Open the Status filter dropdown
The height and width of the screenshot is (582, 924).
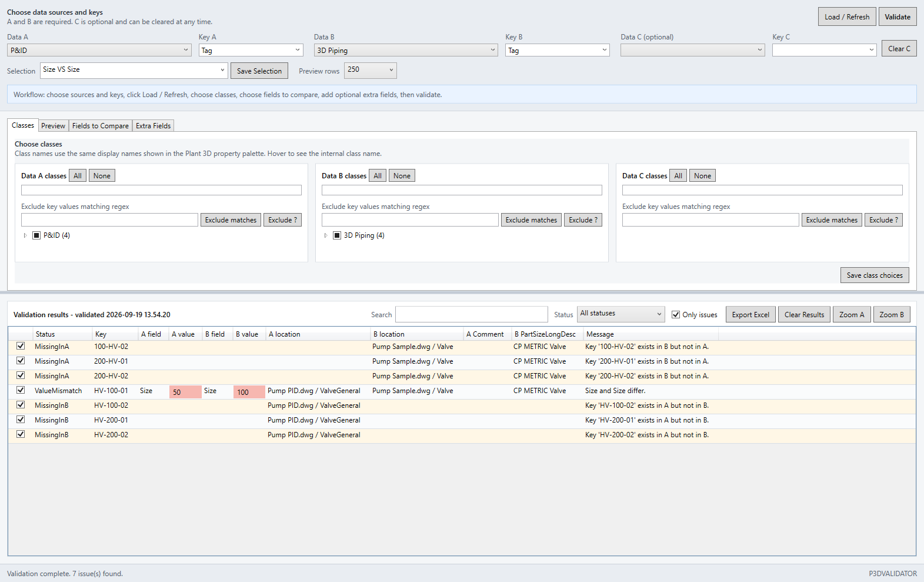pos(621,314)
